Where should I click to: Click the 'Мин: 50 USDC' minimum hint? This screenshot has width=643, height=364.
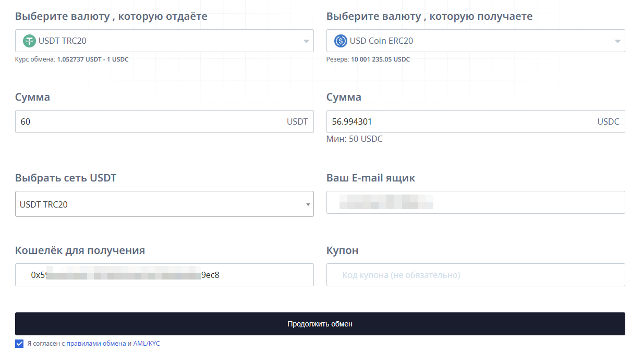[x=354, y=139]
